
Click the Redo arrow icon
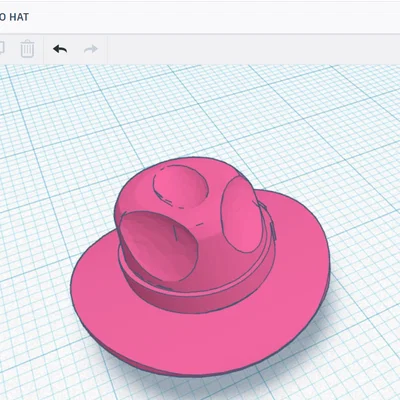click(90, 49)
